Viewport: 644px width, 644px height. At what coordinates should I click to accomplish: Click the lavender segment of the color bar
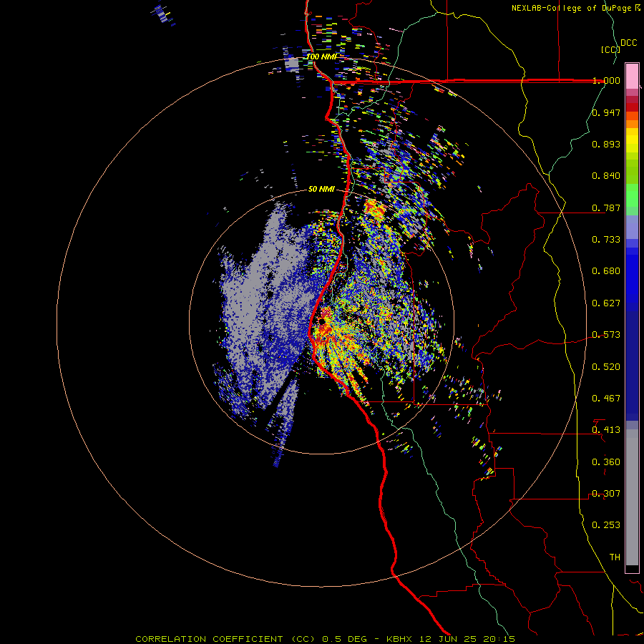coord(632,227)
